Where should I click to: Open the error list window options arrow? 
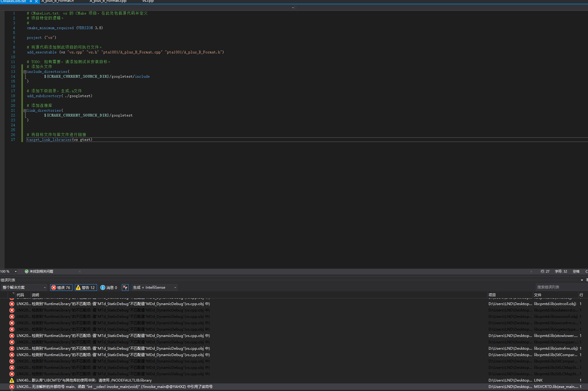[582, 280]
